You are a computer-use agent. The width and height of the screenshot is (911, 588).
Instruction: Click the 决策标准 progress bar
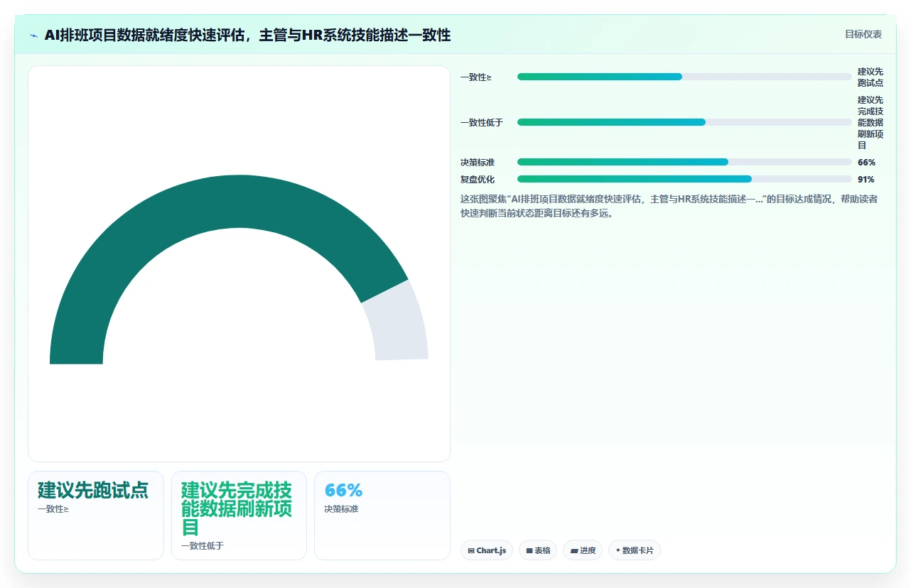(x=684, y=162)
